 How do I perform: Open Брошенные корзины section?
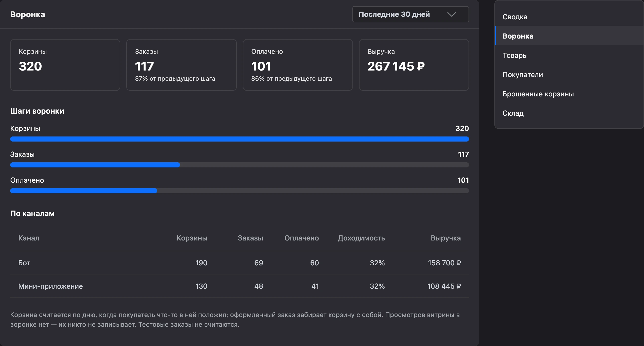(569, 94)
